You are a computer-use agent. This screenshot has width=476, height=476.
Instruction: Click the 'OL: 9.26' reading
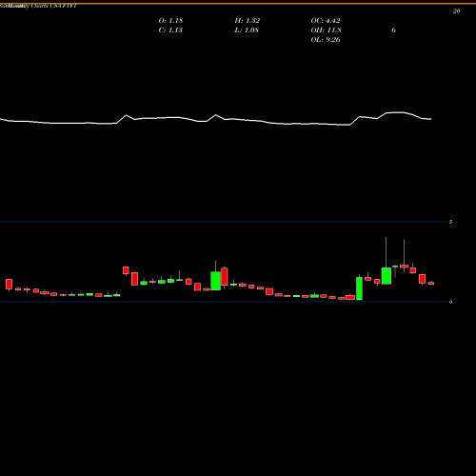point(326,40)
